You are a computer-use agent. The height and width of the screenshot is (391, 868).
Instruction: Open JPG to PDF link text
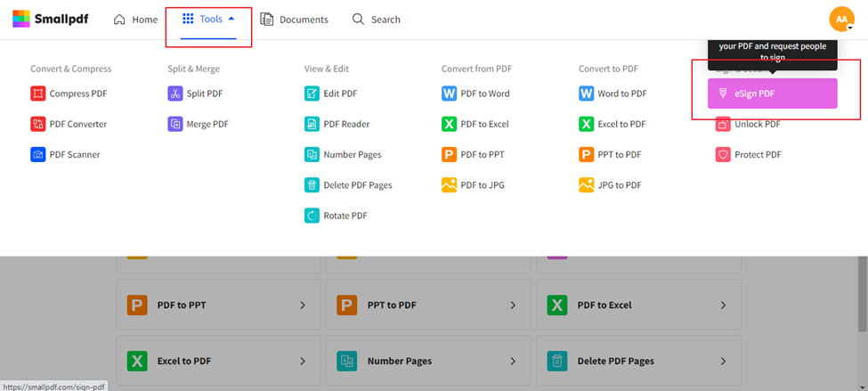[x=620, y=185]
